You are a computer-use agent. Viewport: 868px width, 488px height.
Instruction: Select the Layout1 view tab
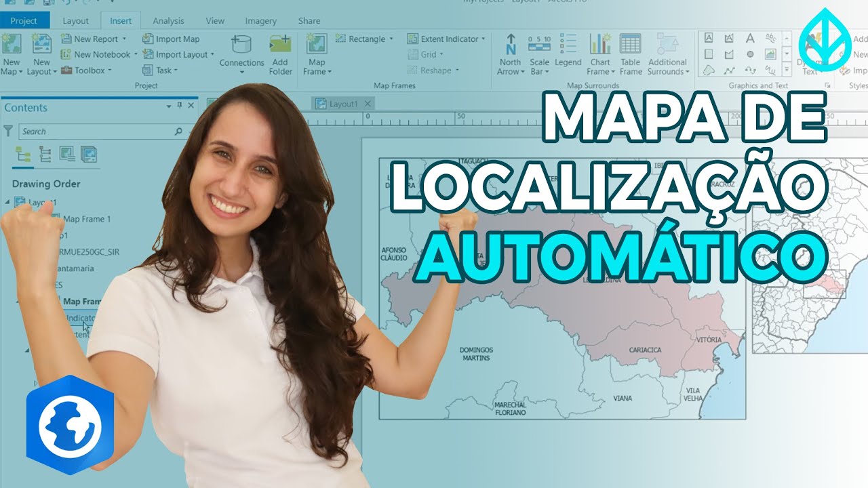pyautogui.click(x=343, y=104)
